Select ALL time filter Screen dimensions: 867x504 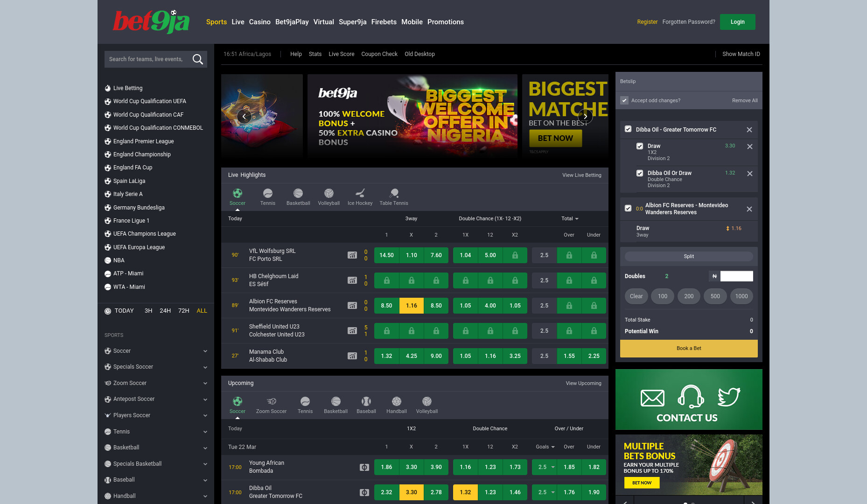202,311
